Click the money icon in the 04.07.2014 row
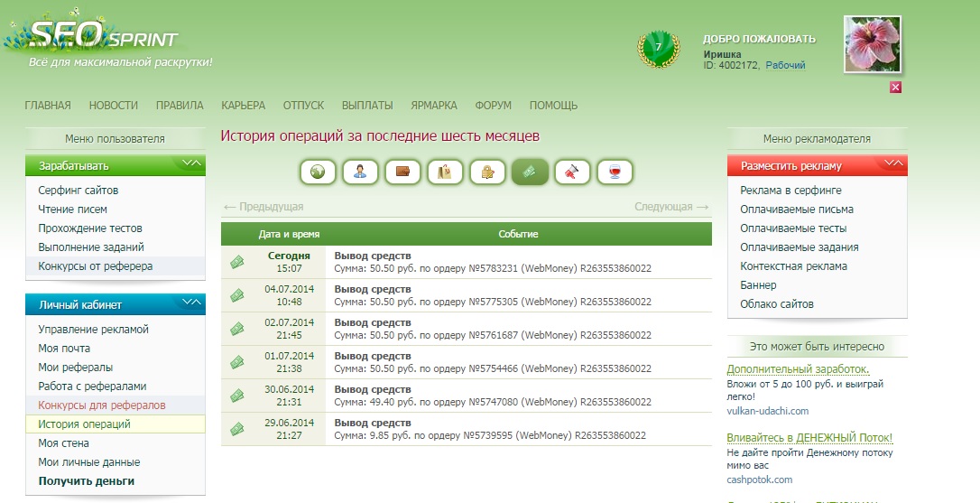 click(236, 295)
